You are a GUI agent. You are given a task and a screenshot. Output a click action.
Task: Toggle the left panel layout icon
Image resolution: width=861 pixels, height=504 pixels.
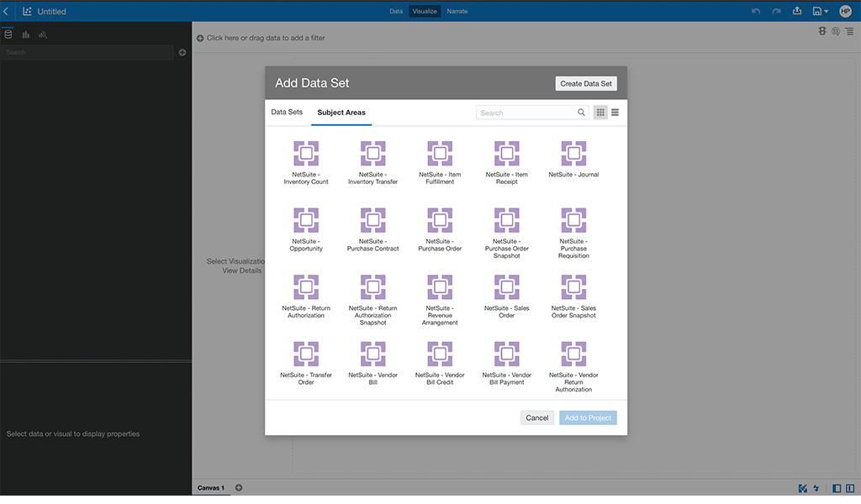point(837,488)
